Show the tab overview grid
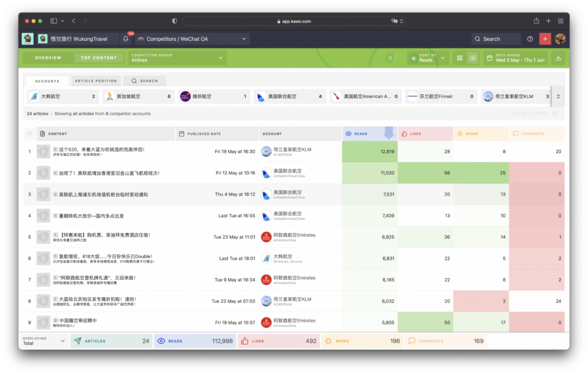Screen dimensions: 588x374 [560, 21]
